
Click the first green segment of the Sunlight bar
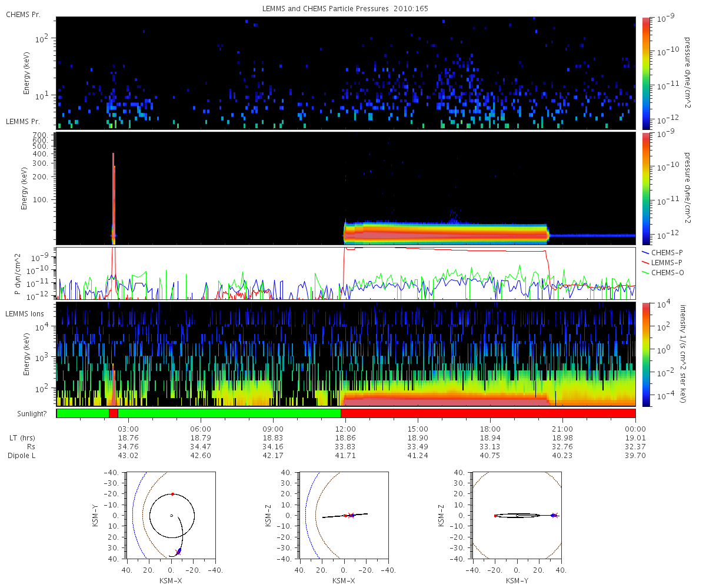(x=82, y=413)
